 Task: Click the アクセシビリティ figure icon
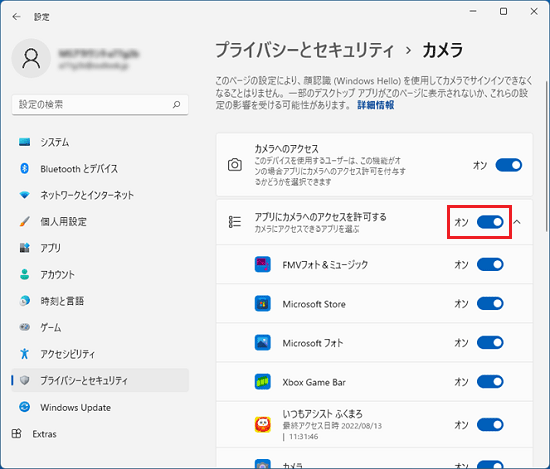(24, 354)
